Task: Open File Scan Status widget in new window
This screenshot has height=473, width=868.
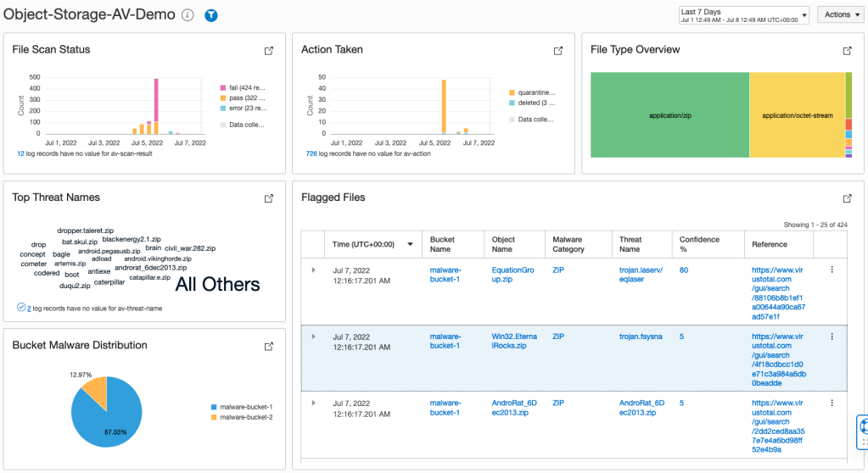Action: click(x=269, y=51)
